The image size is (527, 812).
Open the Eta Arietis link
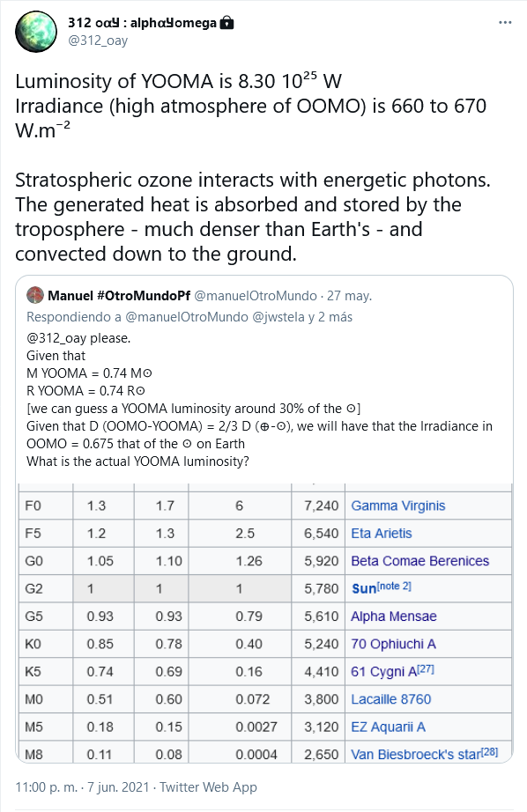coord(382,534)
